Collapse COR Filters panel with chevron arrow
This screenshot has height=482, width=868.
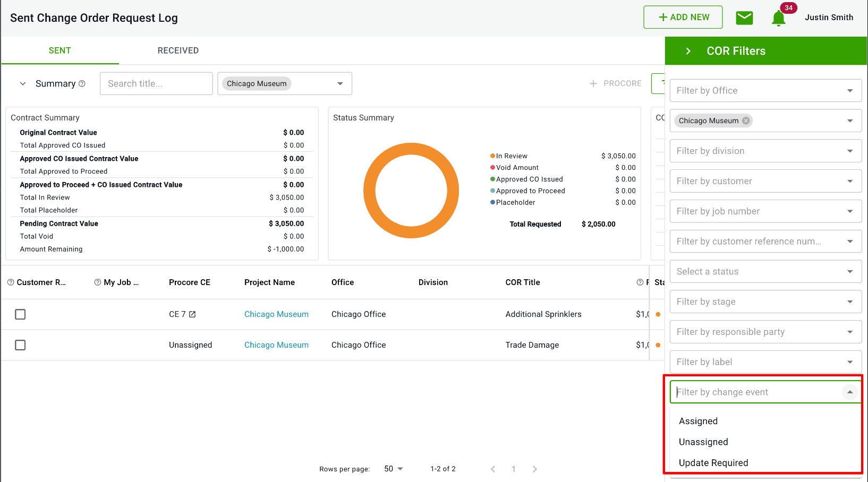688,51
